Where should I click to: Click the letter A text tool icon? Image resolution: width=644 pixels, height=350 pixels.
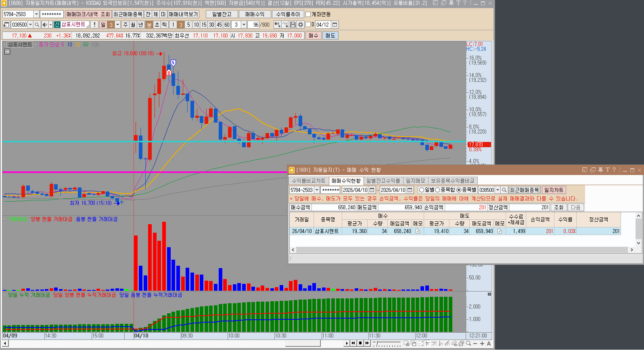click(489, 344)
